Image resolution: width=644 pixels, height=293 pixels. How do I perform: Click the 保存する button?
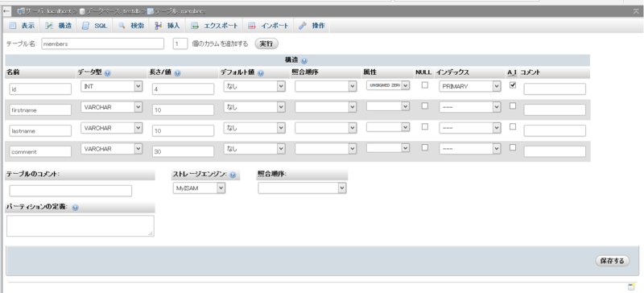click(613, 261)
